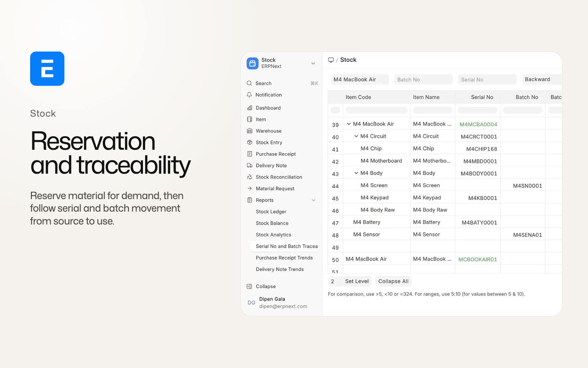Collapse the M4 Circuit tree row
Viewport: 588px width, 368px height.
356,136
